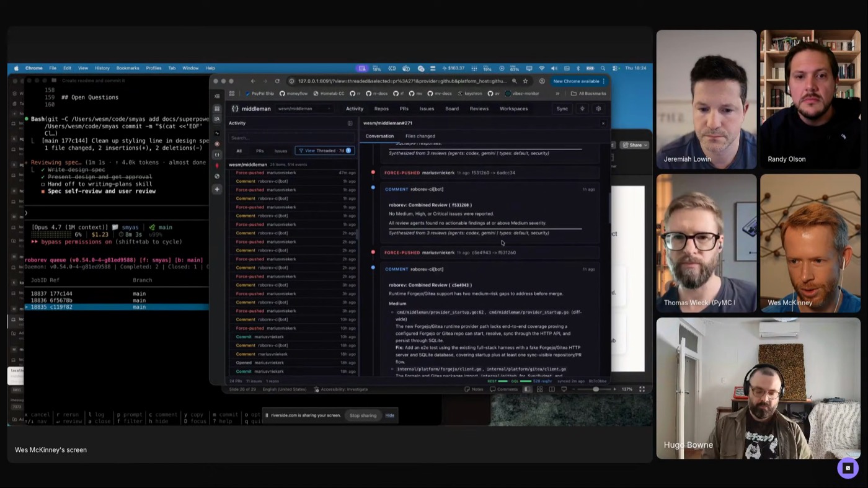868x488 pixels.
Task: Click the wesm/middleman activity group header
Action: click(x=293, y=164)
